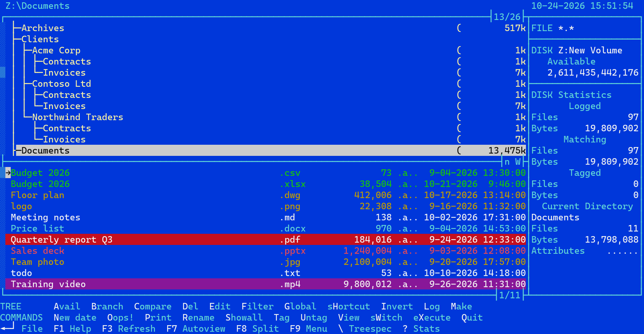
Task: Select the Training video .mp4 file
Action: [265, 284]
